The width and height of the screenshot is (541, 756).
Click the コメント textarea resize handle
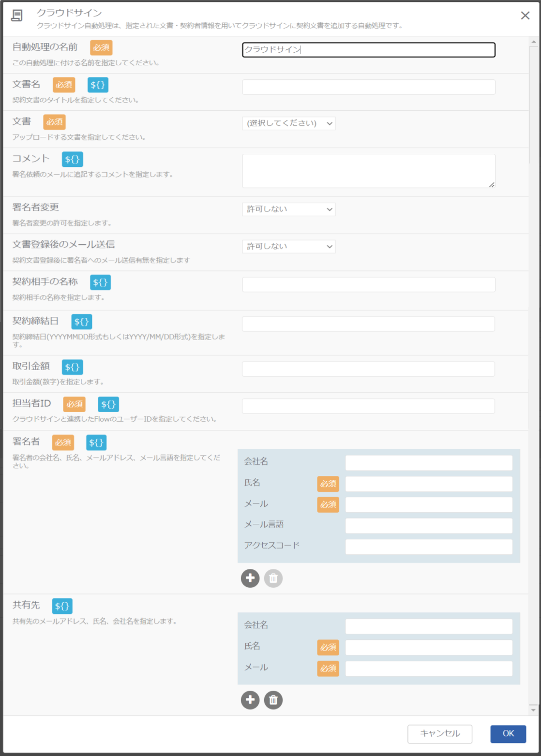492,184
